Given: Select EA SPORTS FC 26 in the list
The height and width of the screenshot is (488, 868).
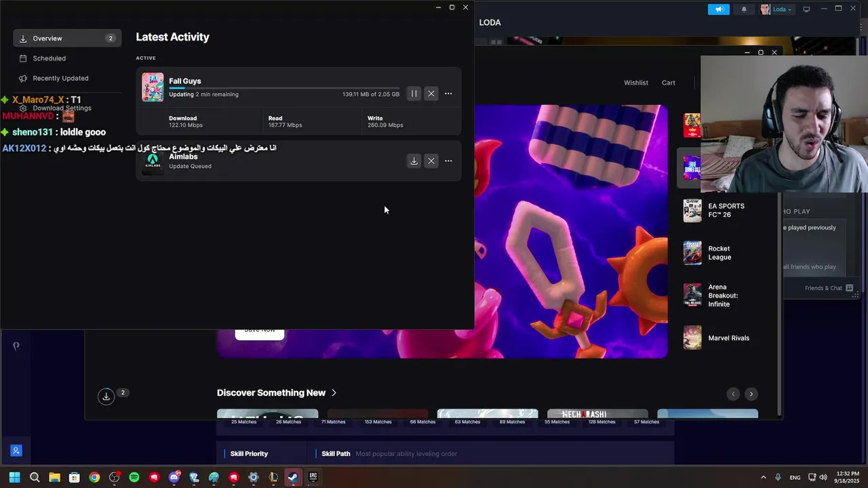Looking at the screenshot, I should click(x=728, y=210).
